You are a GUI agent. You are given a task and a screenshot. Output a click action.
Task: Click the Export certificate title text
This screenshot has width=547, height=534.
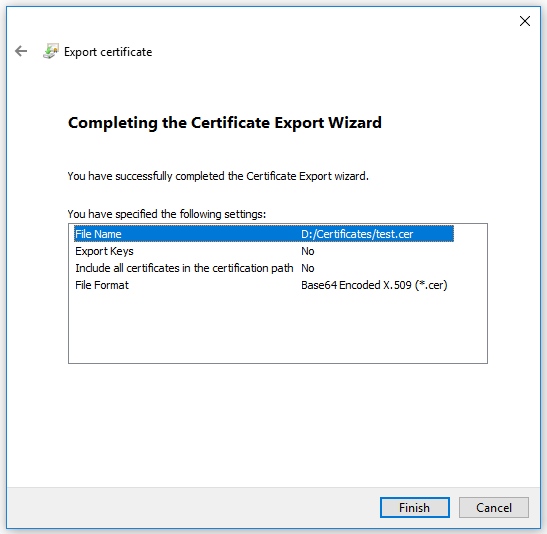click(x=108, y=52)
